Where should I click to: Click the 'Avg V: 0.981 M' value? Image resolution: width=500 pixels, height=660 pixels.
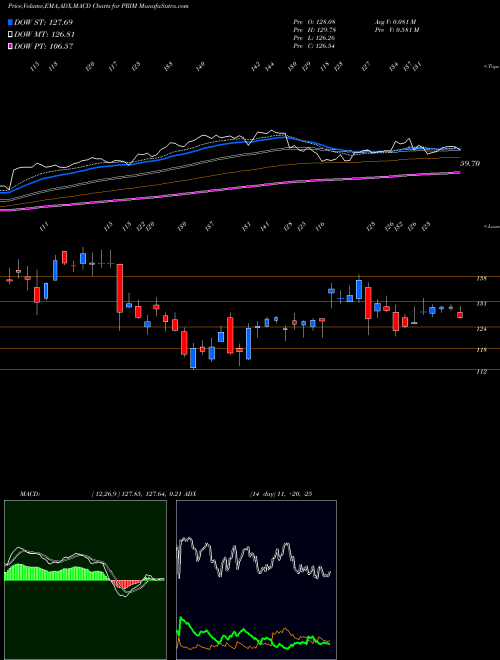(395, 22)
